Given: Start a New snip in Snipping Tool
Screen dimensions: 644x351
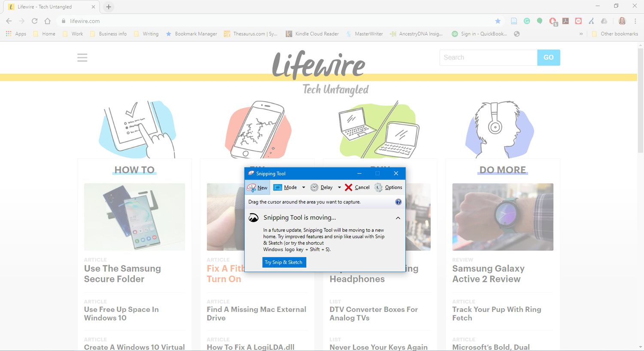Looking at the screenshot, I should [258, 187].
